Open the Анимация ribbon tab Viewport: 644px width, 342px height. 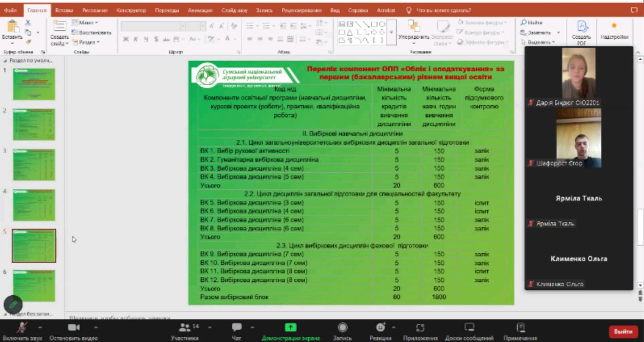point(200,10)
